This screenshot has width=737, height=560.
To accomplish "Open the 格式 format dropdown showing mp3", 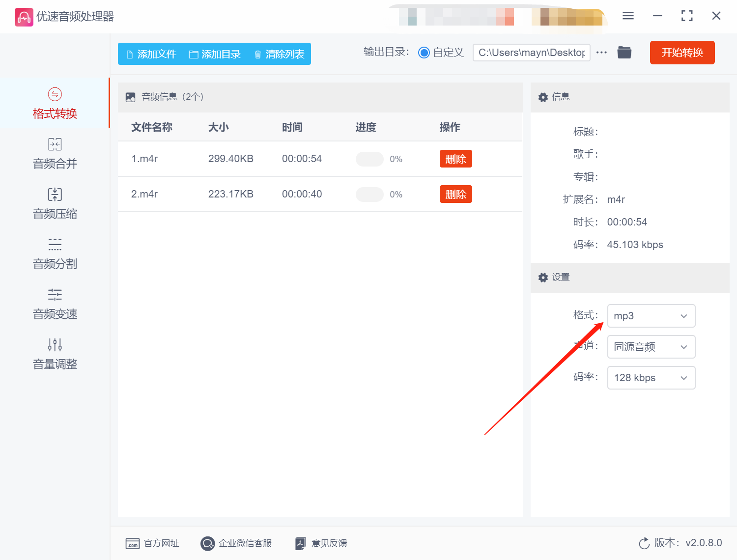I will click(x=651, y=316).
